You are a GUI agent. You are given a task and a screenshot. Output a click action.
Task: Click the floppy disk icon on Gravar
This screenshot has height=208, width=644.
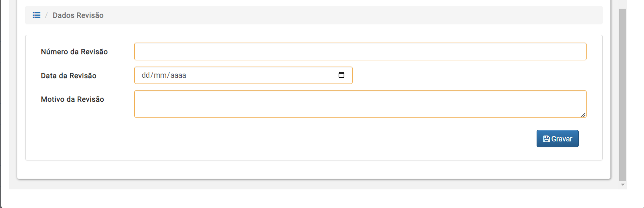coord(546,139)
